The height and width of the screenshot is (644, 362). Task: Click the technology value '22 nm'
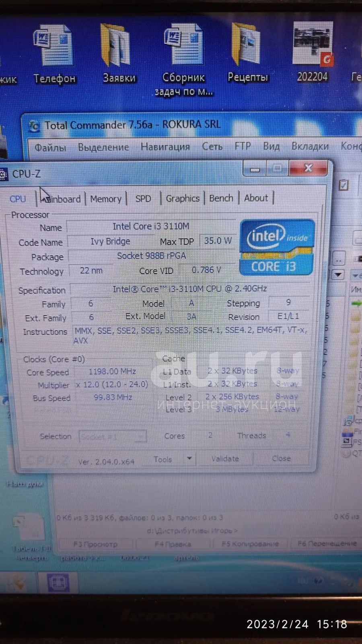(91, 270)
